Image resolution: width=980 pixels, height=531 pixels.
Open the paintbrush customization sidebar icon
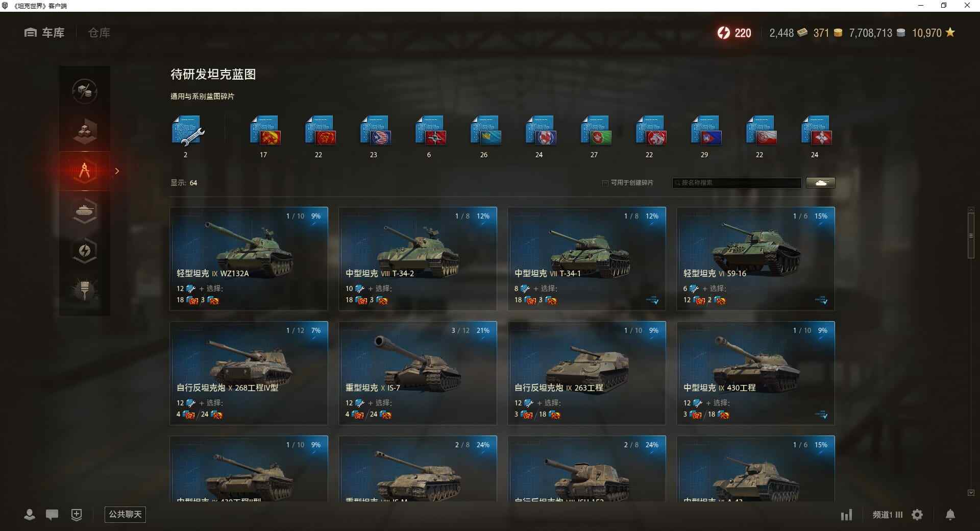[x=85, y=289]
